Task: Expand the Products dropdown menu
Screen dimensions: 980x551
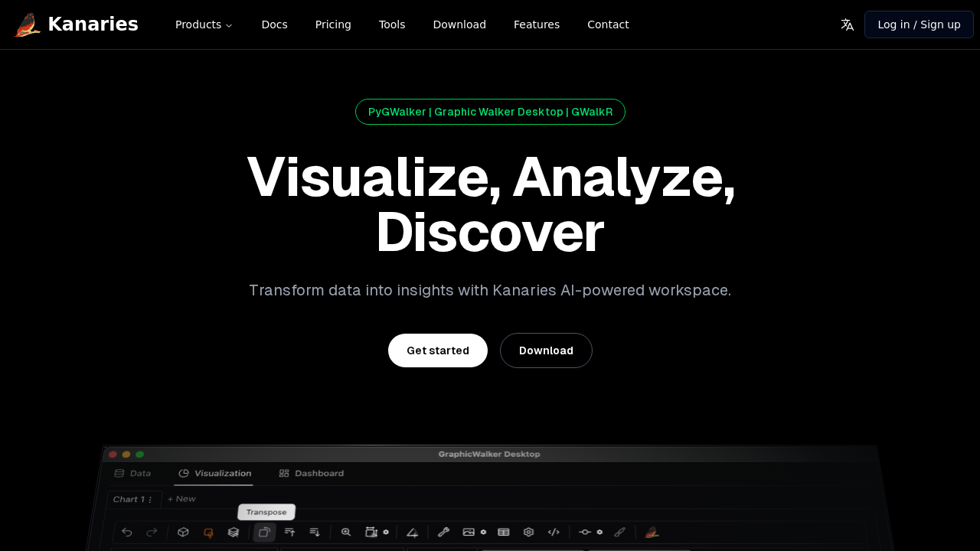Action: point(204,24)
